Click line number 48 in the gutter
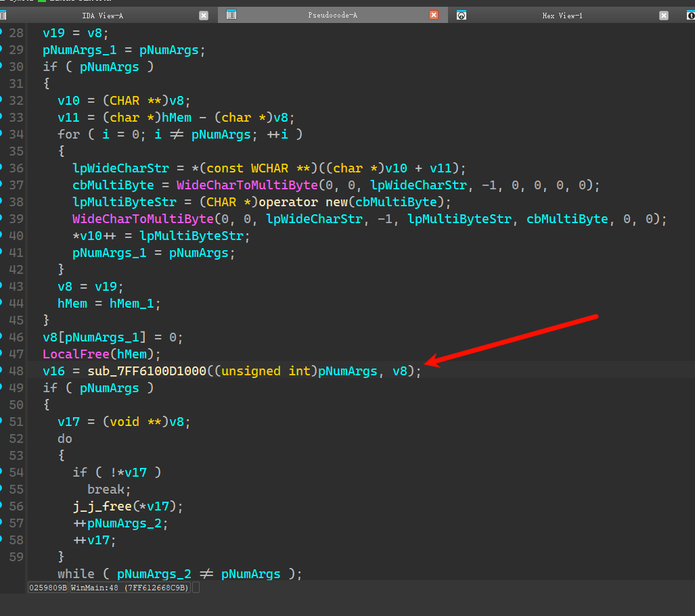 (x=16, y=371)
